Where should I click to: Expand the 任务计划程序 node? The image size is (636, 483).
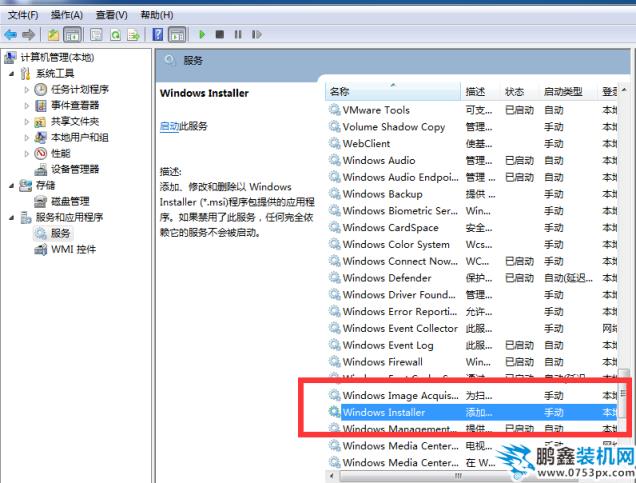point(27,90)
